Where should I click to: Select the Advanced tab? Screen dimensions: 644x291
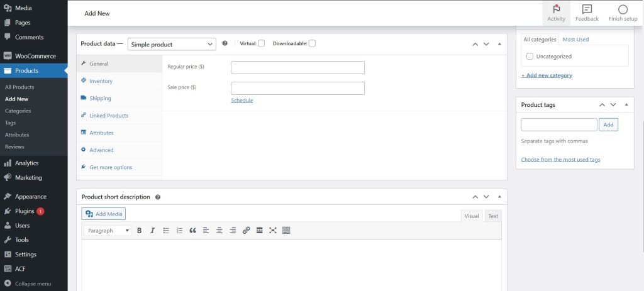[119, 150]
